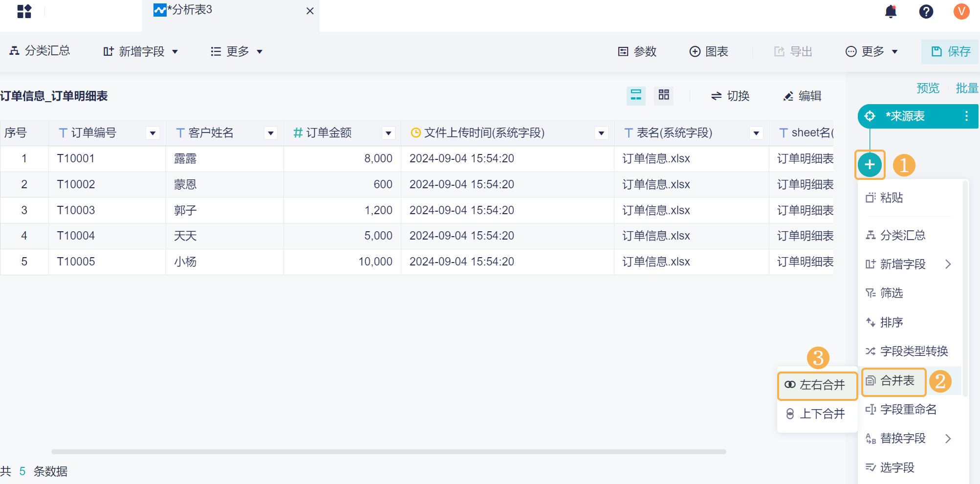The image size is (980, 484).
Task: Click the 图表 chart button
Action: [x=709, y=51]
